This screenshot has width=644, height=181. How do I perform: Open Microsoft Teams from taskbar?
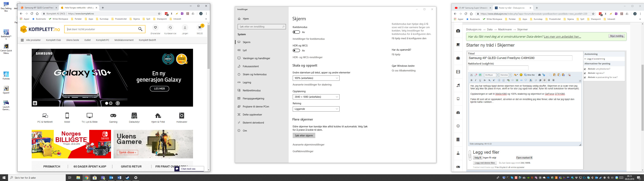103,178
